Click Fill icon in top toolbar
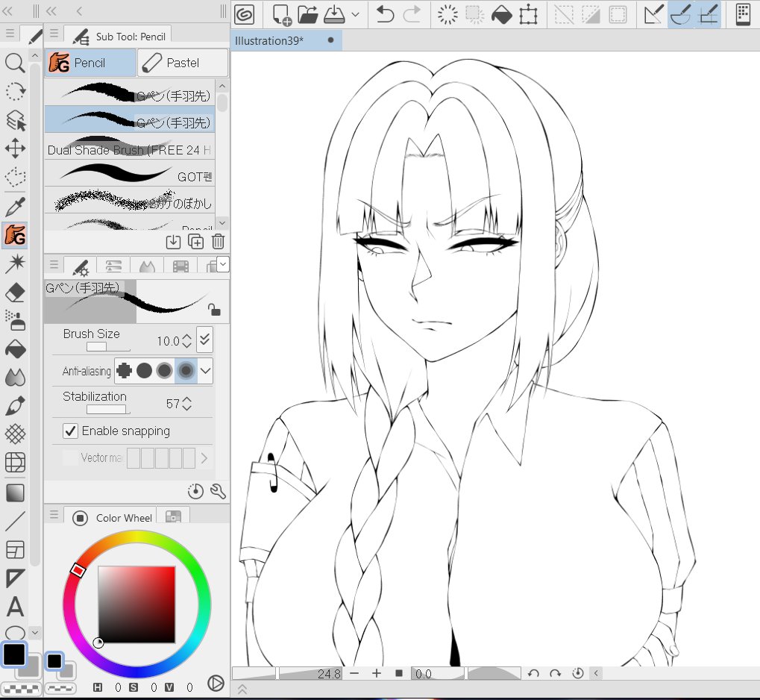This screenshot has height=700, width=760. 501,15
